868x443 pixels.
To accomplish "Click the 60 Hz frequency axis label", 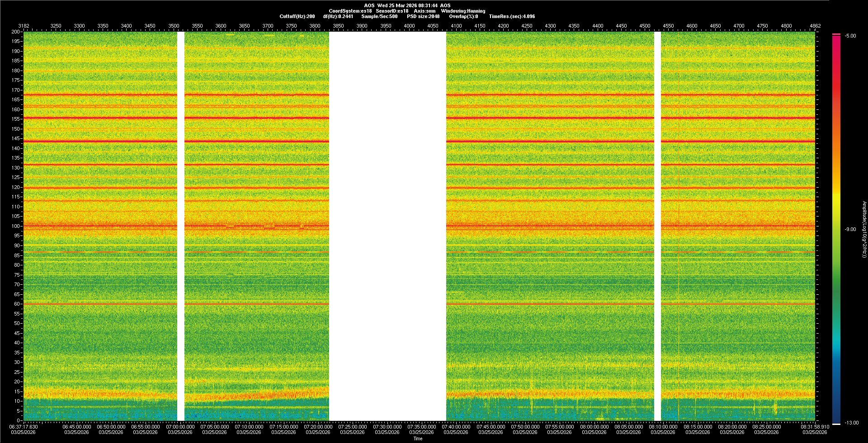I will coord(17,304).
